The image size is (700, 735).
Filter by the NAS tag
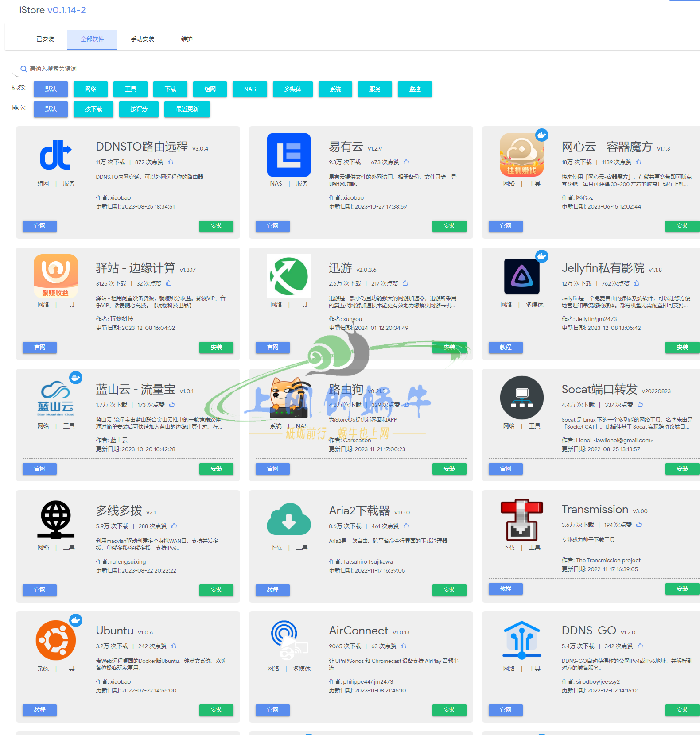pyautogui.click(x=250, y=89)
